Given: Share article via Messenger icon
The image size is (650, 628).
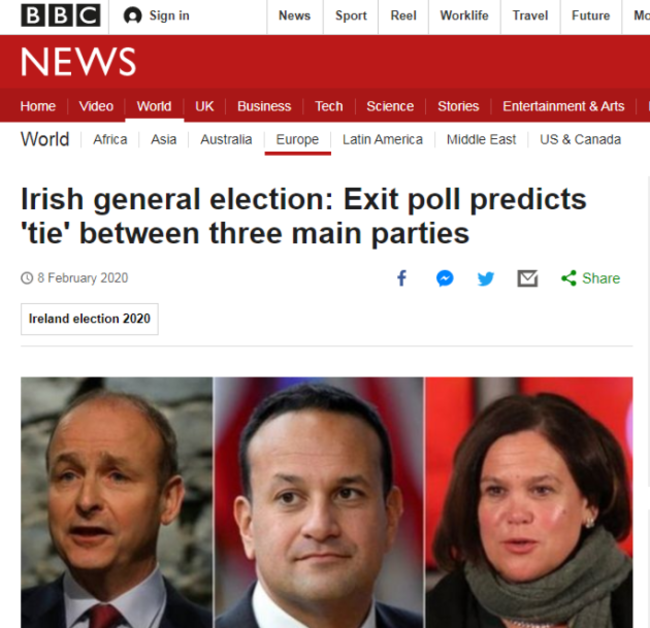Looking at the screenshot, I should point(445,278).
